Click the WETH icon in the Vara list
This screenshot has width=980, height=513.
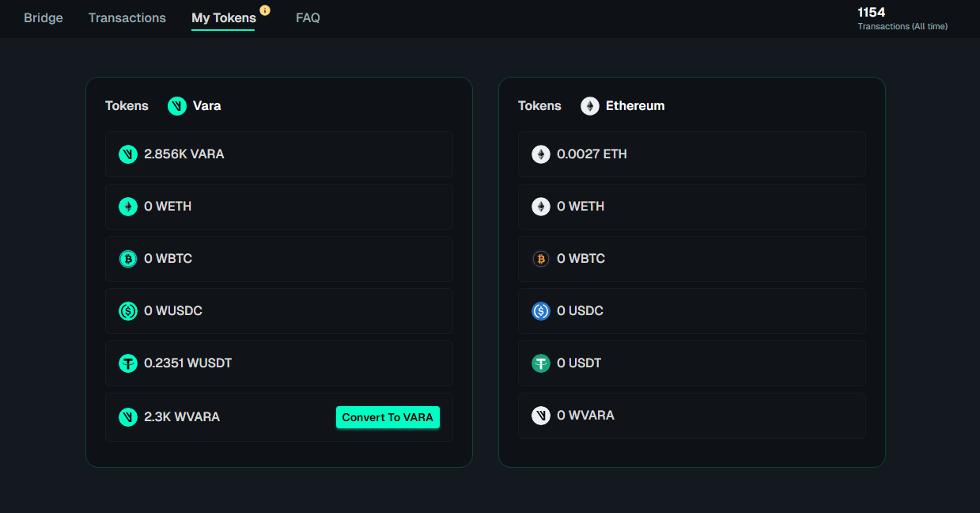pos(128,207)
